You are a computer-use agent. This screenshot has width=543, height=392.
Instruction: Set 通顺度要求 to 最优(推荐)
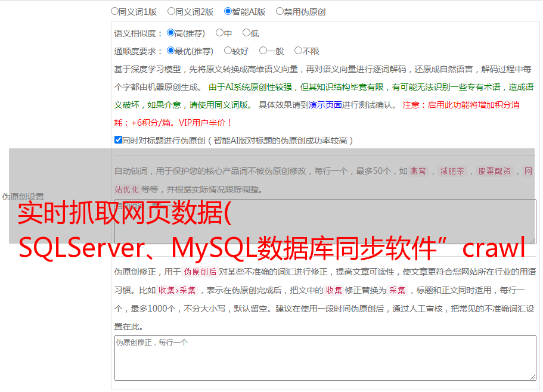(170, 51)
